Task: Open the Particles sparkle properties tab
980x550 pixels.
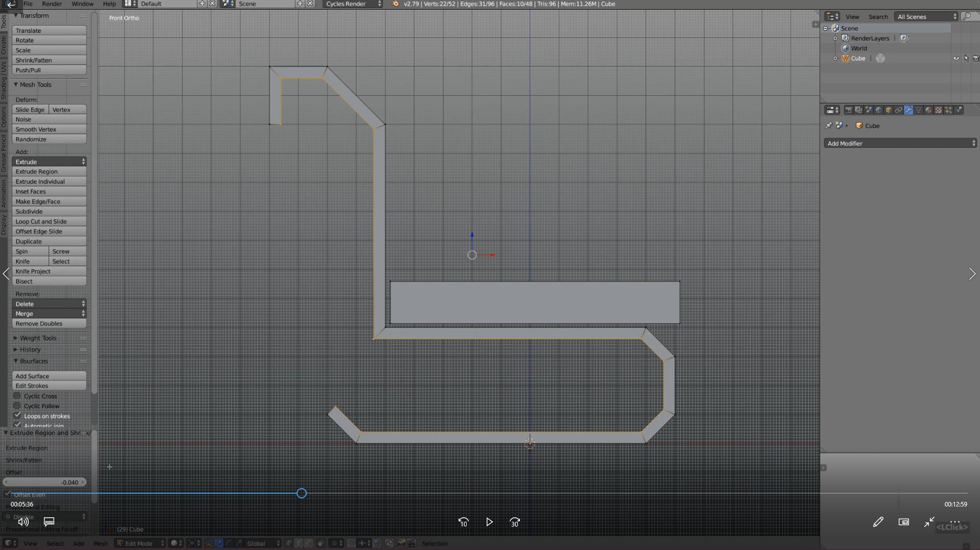Action: [948, 110]
